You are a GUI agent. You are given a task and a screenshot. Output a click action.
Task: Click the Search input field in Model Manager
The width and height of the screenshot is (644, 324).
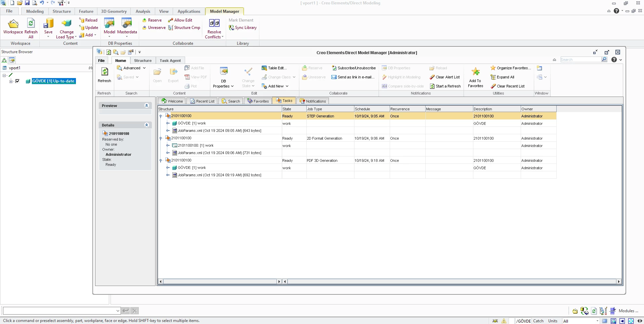[x=581, y=60]
